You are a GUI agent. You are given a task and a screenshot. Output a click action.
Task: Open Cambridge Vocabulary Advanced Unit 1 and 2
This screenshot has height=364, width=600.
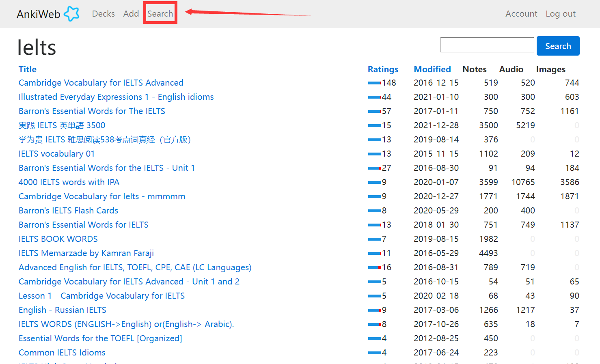coord(129,282)
